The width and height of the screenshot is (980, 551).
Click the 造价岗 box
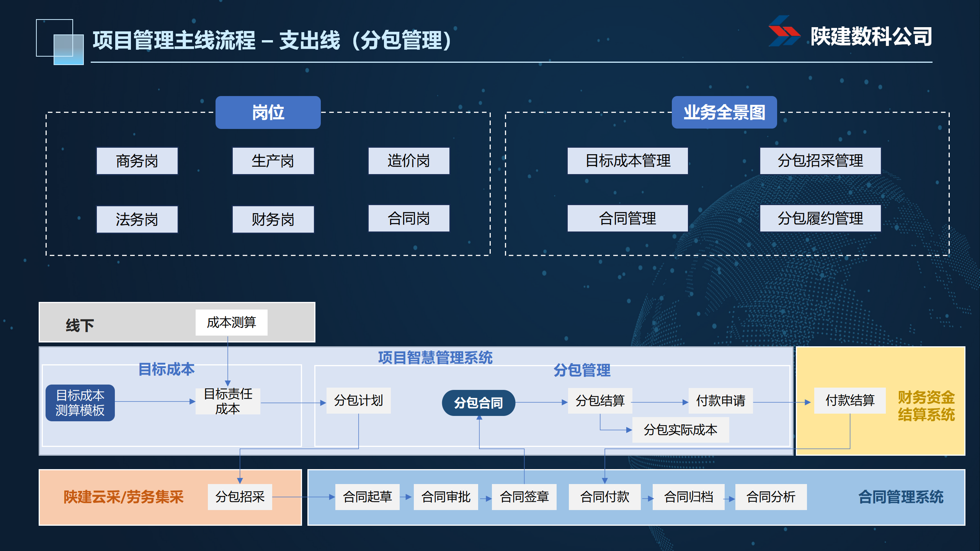409,161
